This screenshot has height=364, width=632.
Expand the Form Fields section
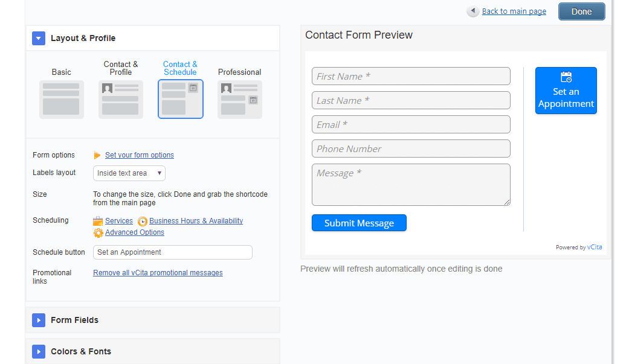point(39,321)
